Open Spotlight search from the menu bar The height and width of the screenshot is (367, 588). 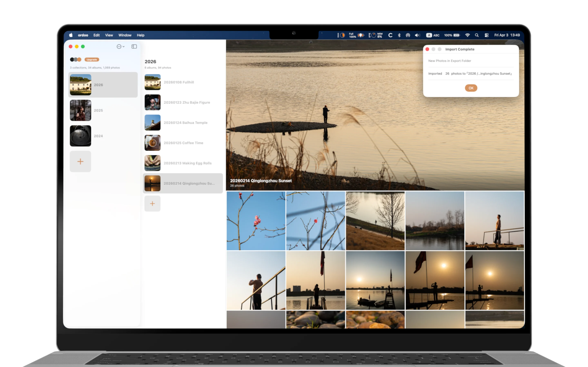477,35
